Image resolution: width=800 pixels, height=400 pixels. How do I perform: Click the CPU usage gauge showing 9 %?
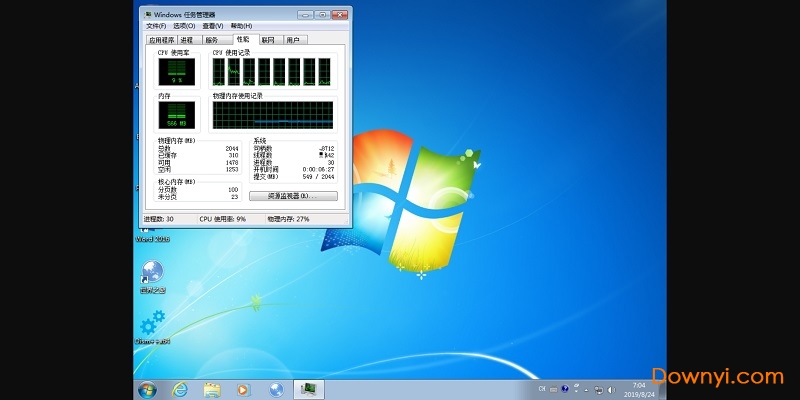point(177,71)
